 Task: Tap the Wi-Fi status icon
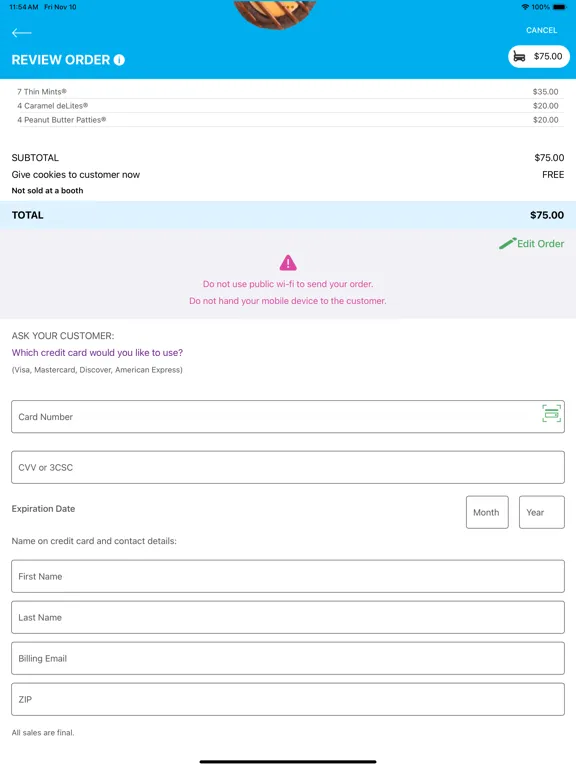tap(526, 7)
